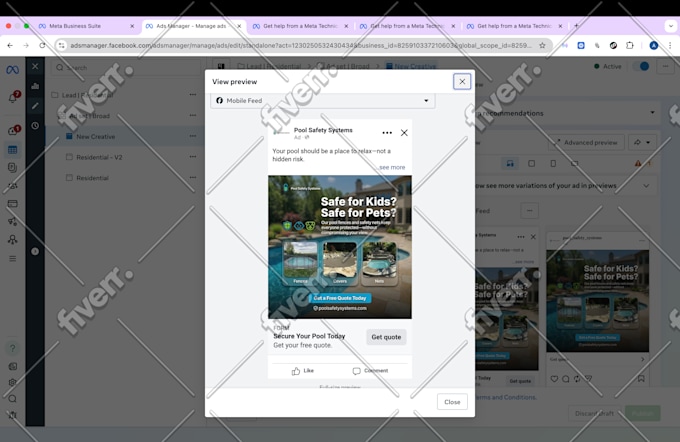Open the clock history icon in dark rail
This screenshot has height=442, width=680.
point(35,126)
